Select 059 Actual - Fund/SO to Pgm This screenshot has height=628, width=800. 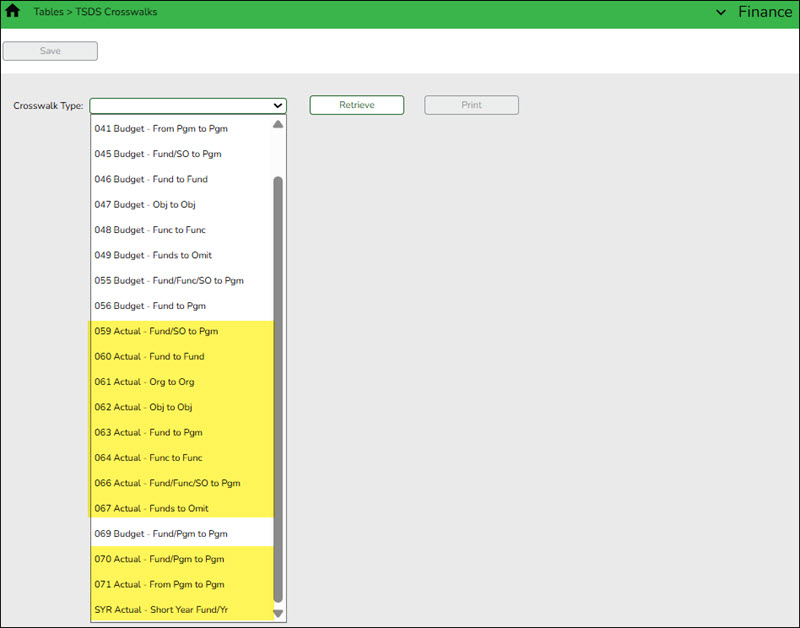tap(155, 331)
